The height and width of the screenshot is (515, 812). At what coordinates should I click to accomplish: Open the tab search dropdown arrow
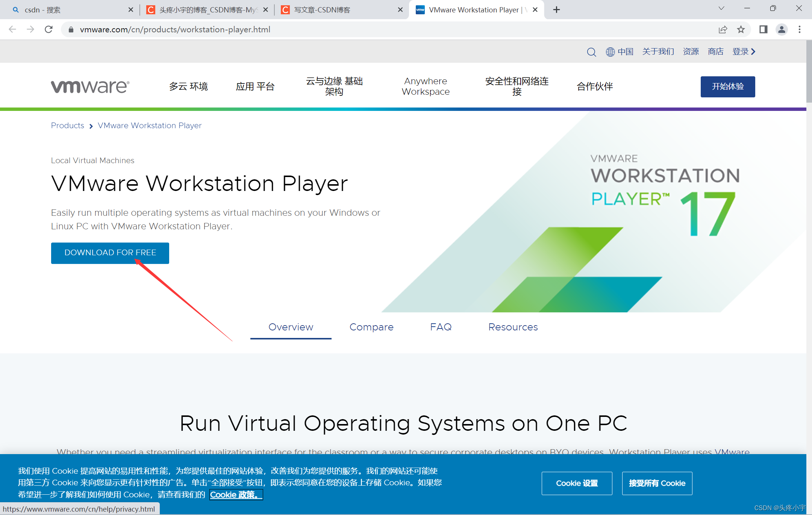(721, 8)
